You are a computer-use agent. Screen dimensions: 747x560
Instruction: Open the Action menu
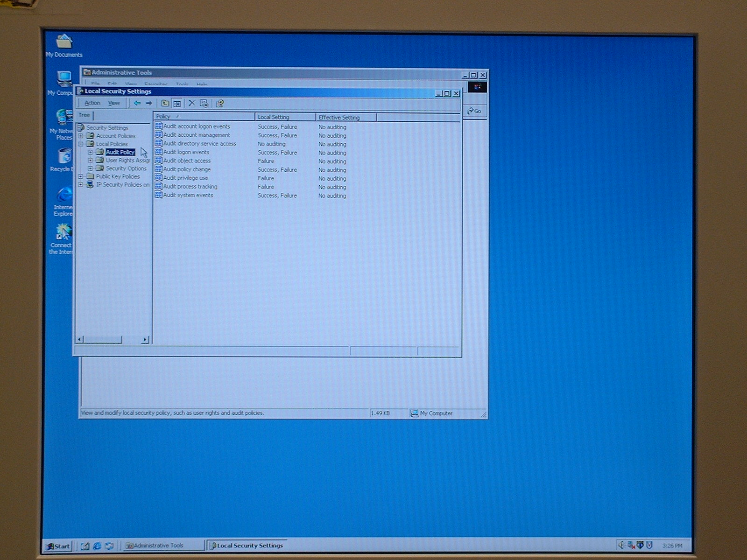click(92, 103)
